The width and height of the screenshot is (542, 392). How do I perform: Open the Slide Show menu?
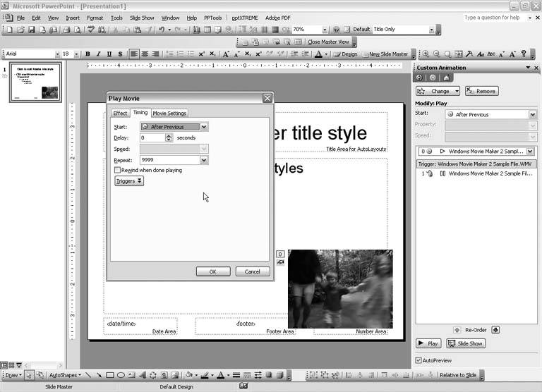coord(142,18)
